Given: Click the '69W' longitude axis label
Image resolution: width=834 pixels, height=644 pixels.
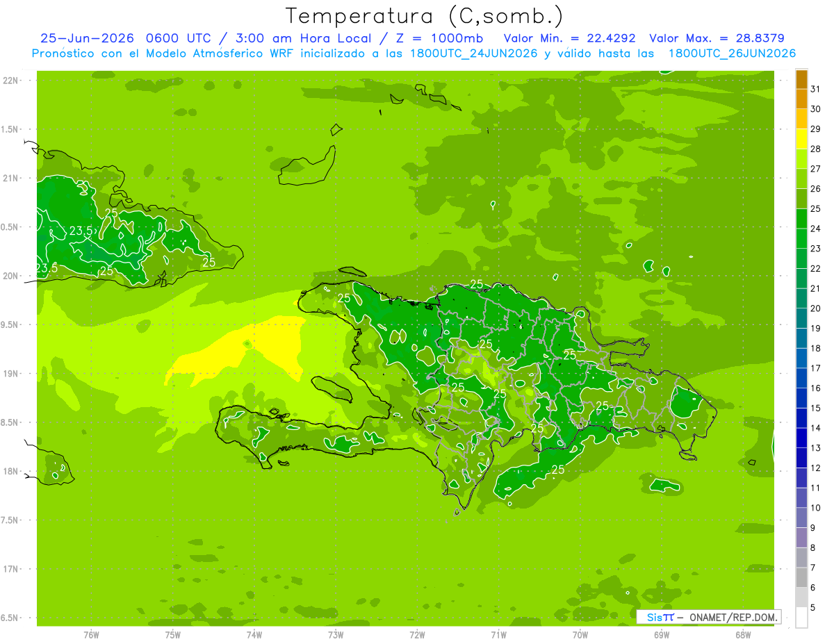Looking at the screenshot, I should click(662, 634).
